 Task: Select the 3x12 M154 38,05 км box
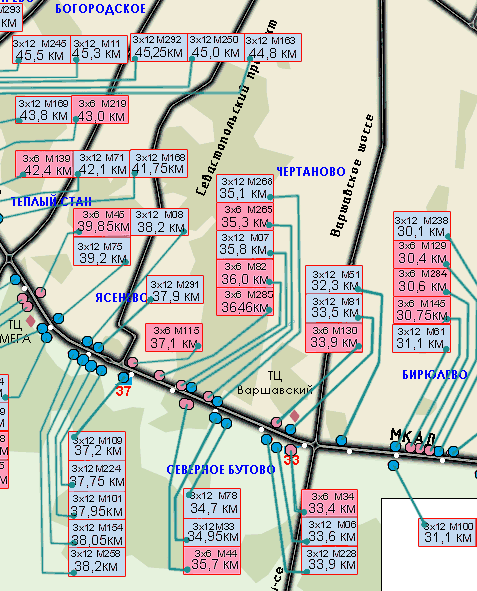(97, 534)
